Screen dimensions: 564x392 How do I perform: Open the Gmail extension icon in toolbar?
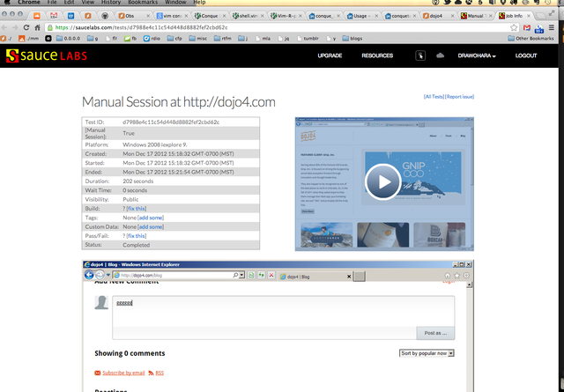click(527, 27)
